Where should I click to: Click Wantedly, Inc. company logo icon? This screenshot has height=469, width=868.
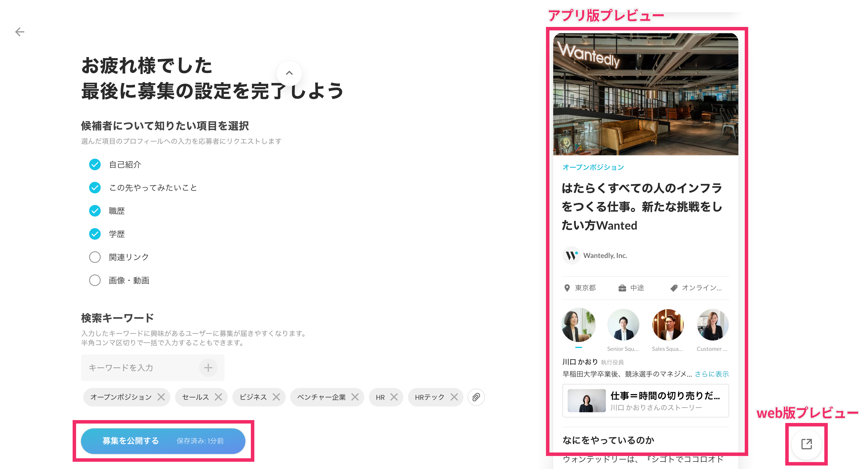[x=571, y=255]
